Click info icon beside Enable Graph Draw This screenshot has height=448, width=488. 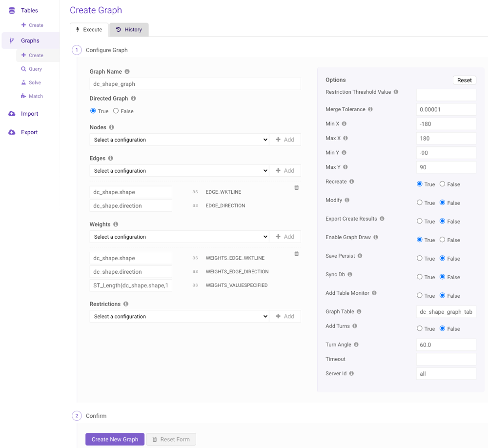[x=376, y=237]
